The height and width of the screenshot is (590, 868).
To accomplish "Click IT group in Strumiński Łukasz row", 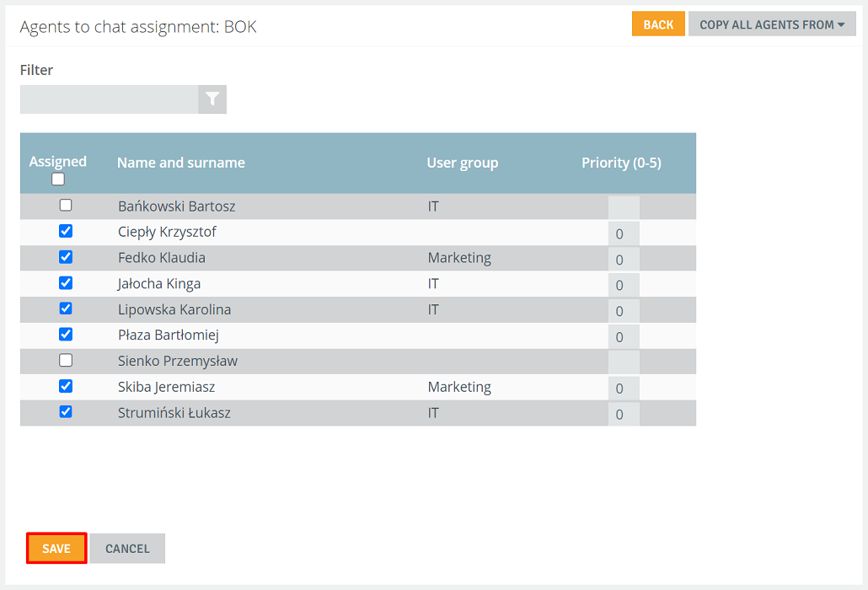I will point(433,413).
